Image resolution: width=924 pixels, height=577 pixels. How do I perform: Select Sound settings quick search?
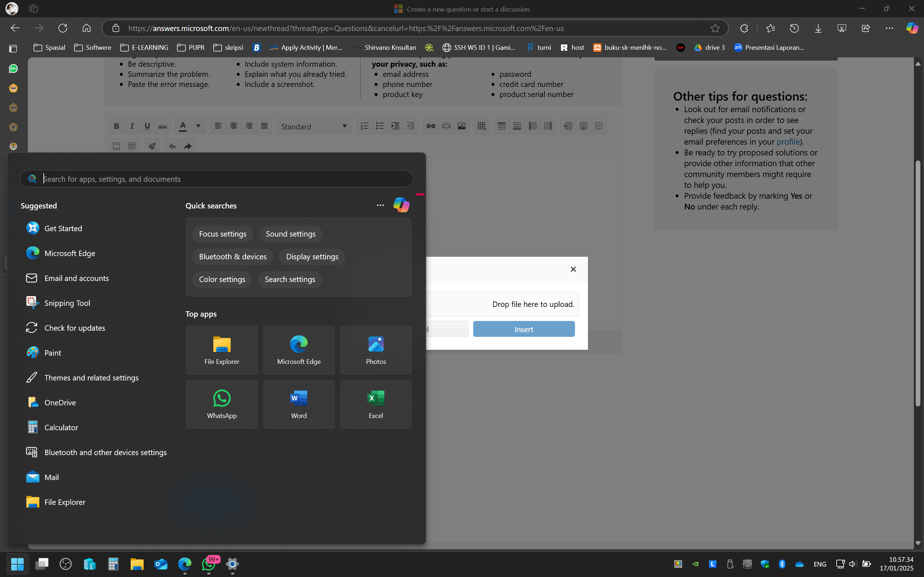291,234
